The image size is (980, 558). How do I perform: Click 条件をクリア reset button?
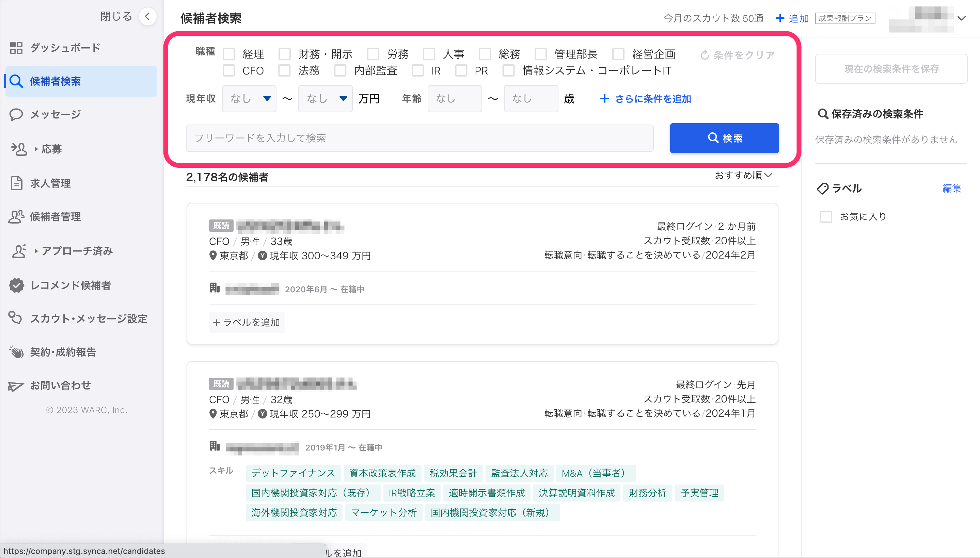pyautogui.click(x=737, y=55)
